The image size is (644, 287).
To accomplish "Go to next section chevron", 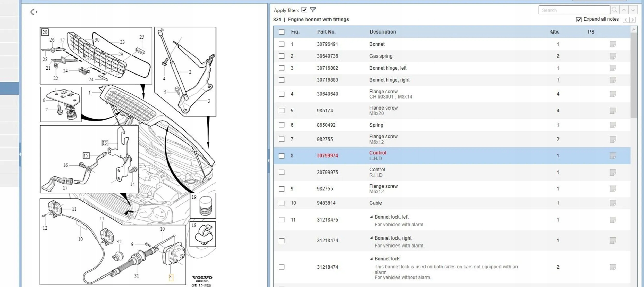I will [632, 20].
